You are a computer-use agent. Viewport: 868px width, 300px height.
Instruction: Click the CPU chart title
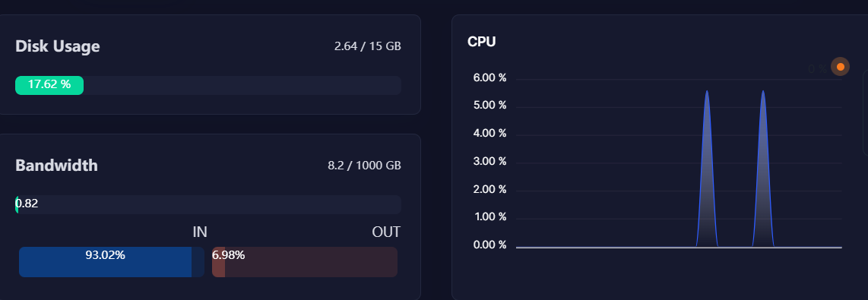click(x=482, y=42)
